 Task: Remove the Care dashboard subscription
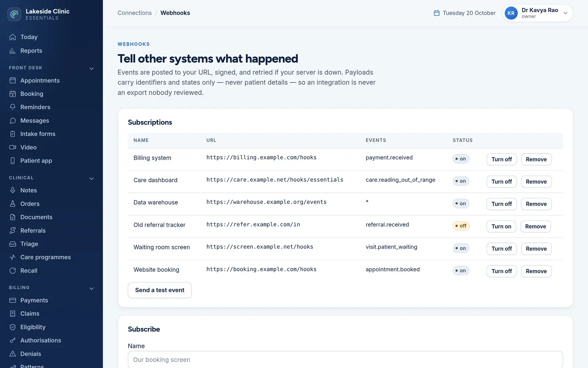point(536,182)
